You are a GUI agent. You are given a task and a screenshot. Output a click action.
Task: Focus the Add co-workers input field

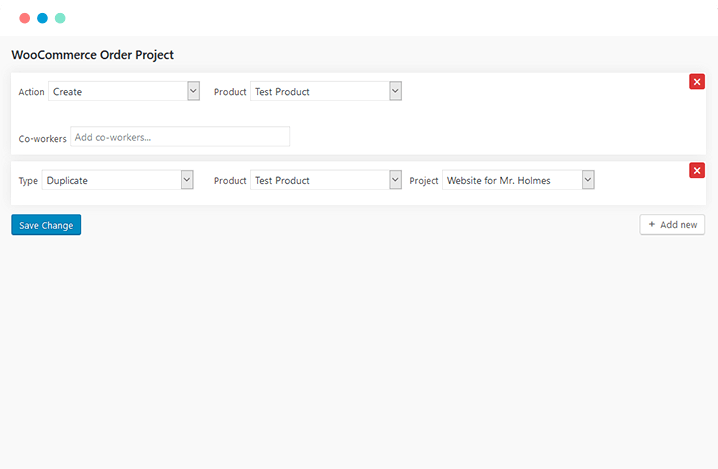click(x=180, y=136)
